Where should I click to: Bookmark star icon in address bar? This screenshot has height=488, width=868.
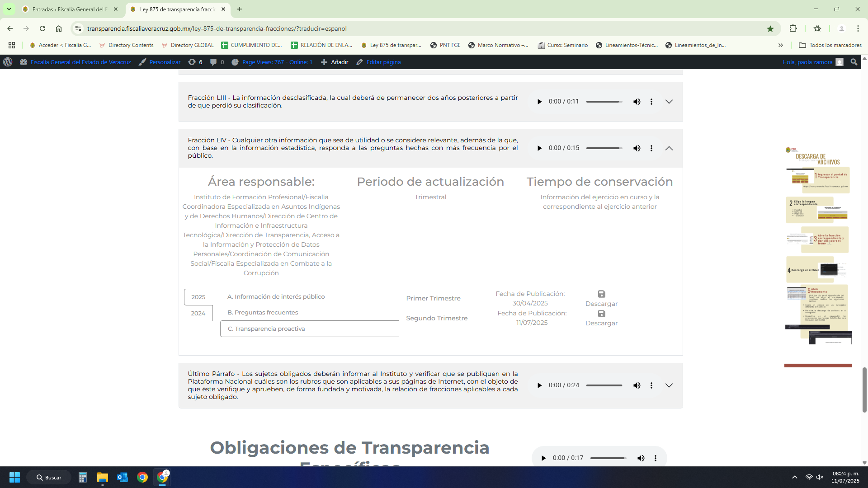(770, 28)
